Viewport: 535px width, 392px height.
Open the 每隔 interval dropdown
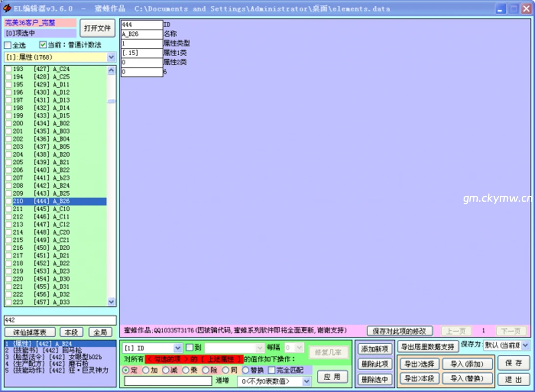pyautogui.click(x=299, y=348)
